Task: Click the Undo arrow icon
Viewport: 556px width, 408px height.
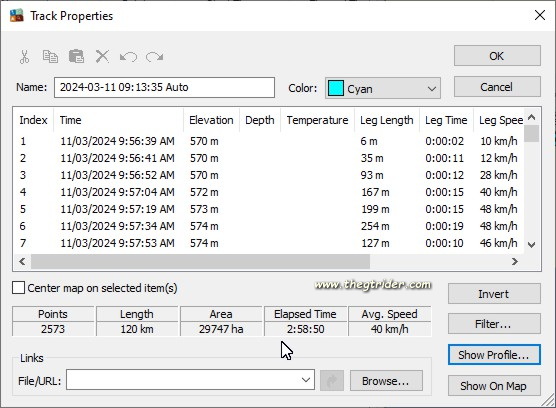Action: pos(128,57)
